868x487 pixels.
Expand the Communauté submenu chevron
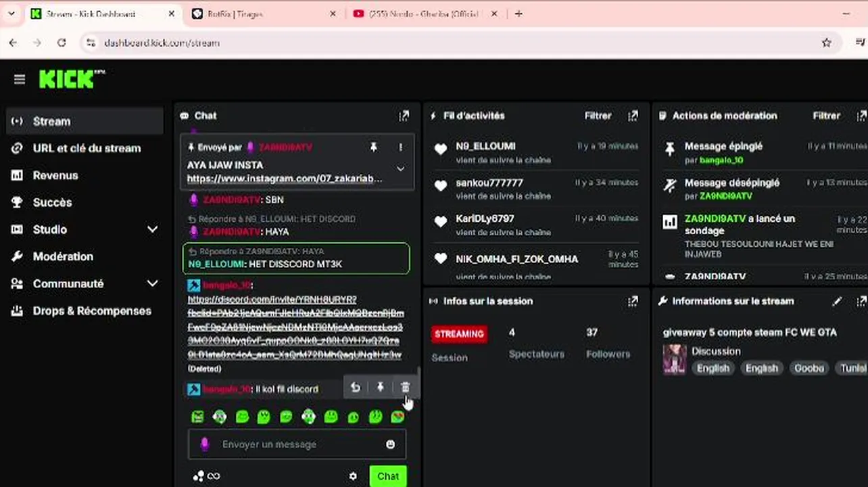(x=152, y=283)
